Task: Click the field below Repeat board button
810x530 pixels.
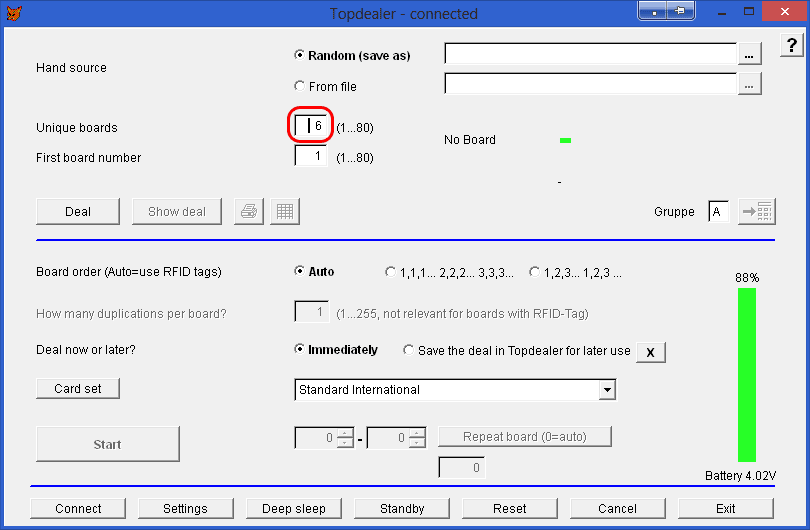Action: coord(461,467)
